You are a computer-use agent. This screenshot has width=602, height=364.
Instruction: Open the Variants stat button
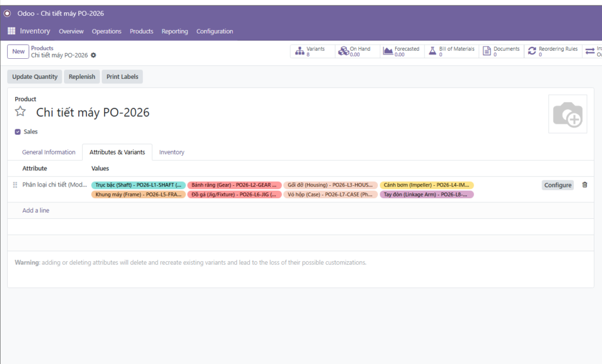click(x=312, y=52)
